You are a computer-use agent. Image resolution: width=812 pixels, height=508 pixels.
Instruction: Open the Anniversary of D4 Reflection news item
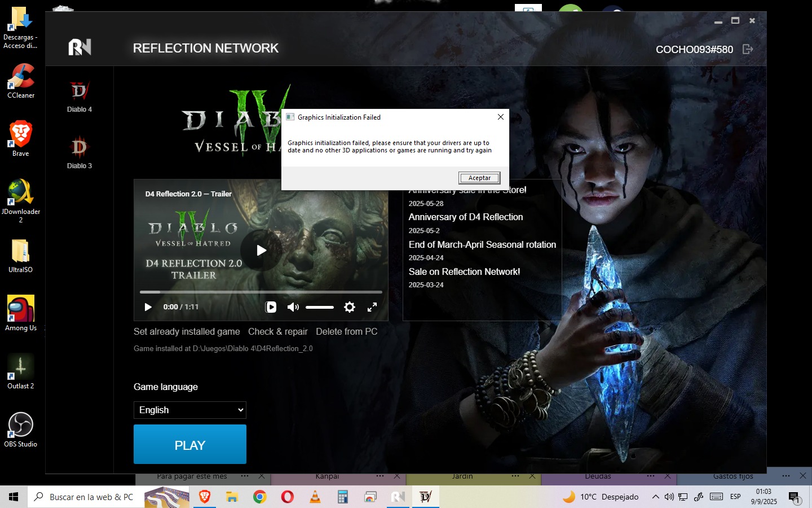point(466,217)
